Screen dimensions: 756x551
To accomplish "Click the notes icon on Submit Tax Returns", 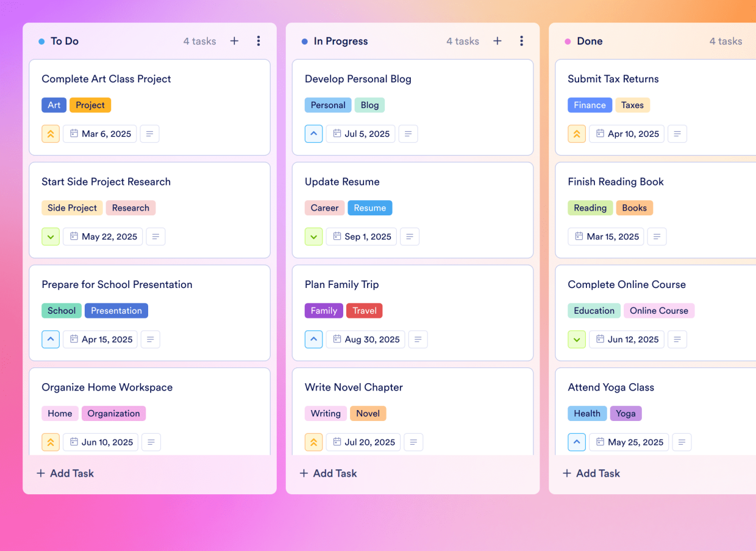I will click(677, 134).
